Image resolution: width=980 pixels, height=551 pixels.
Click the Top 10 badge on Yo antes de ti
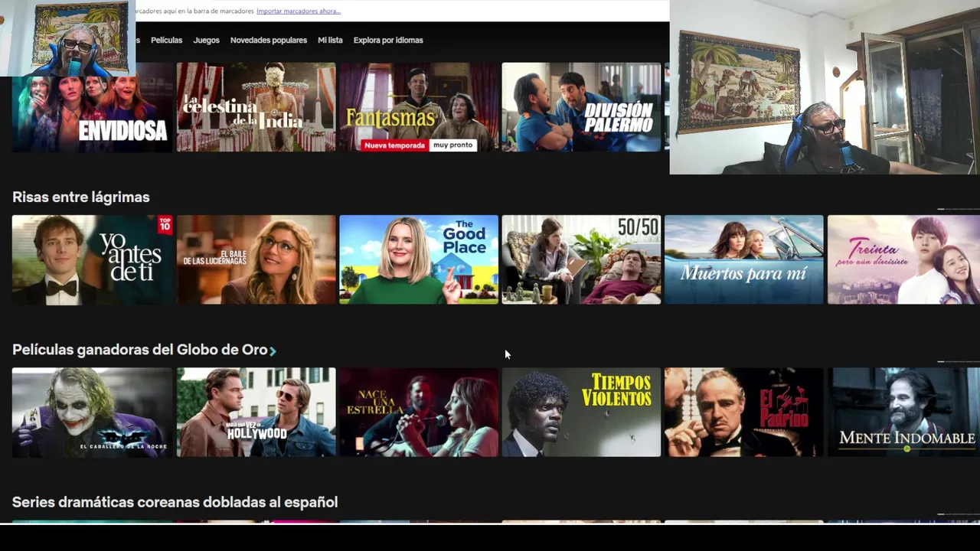[165, 224]
